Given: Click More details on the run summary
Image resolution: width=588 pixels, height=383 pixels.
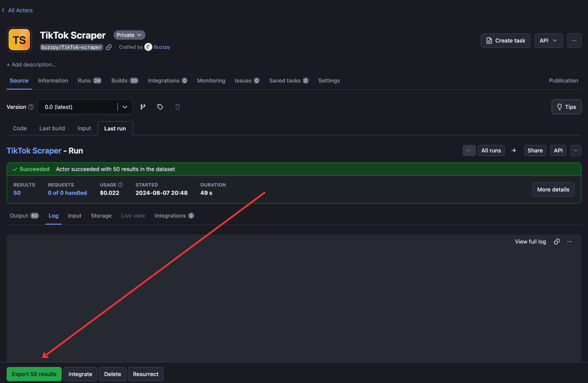Looking at the screenshot, I should [x=553, y=189].
